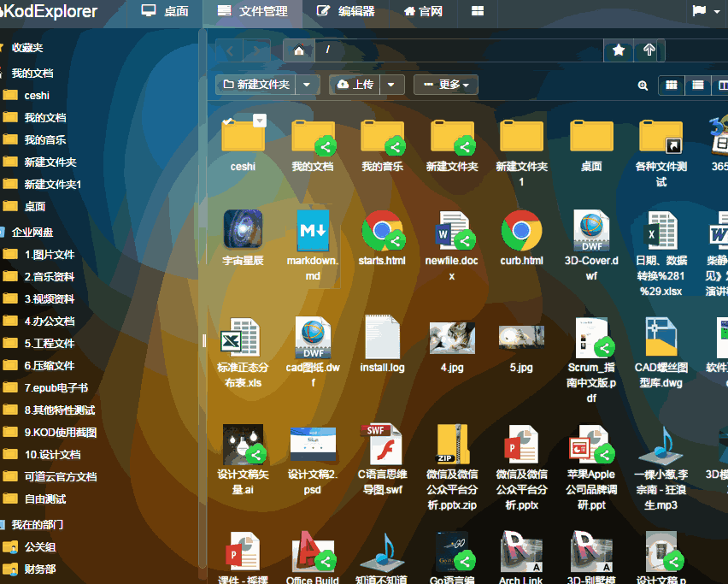The height and width of the screenshot is (584, 728).
Task: Click the magnifier zoom icon
Action: coord(643,85)
